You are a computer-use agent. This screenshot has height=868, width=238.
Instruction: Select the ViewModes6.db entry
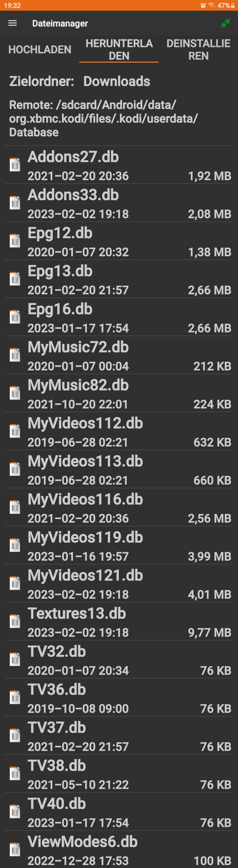pyautogui.click(x=119, y=849)
